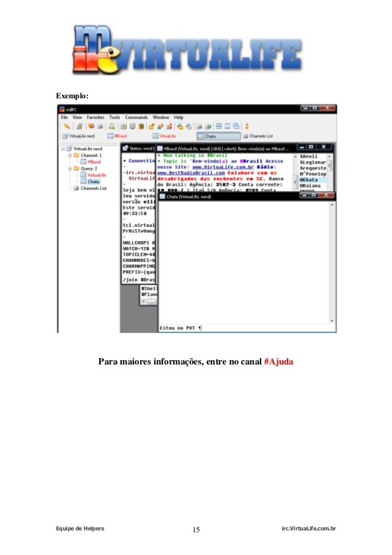Click irc.VirtuaLife.com.br in the page footer
Image resolution: width=392 pixels, height=555 pixels.
pos(309,529)
